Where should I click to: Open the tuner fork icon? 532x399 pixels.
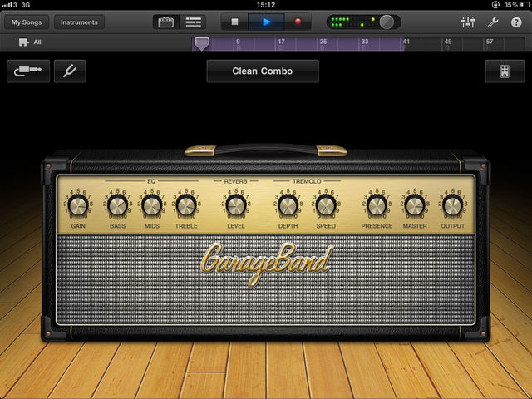70,71
